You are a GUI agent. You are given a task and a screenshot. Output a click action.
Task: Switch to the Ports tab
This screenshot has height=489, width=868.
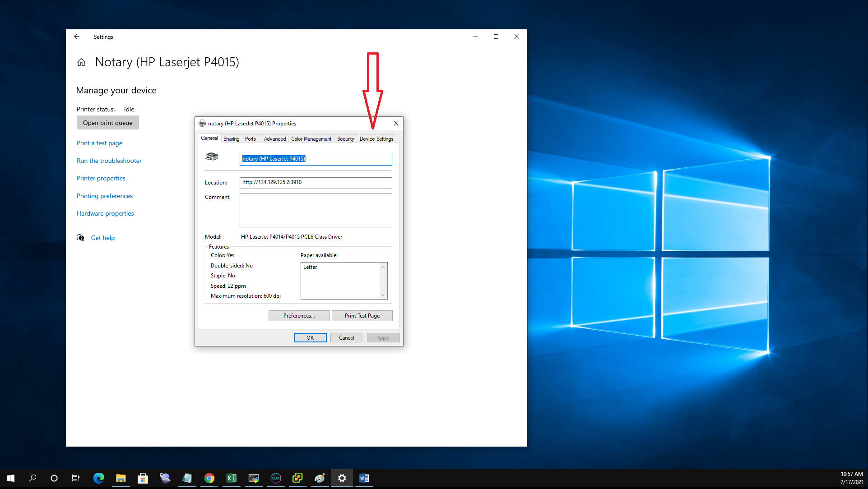[250, 139]
